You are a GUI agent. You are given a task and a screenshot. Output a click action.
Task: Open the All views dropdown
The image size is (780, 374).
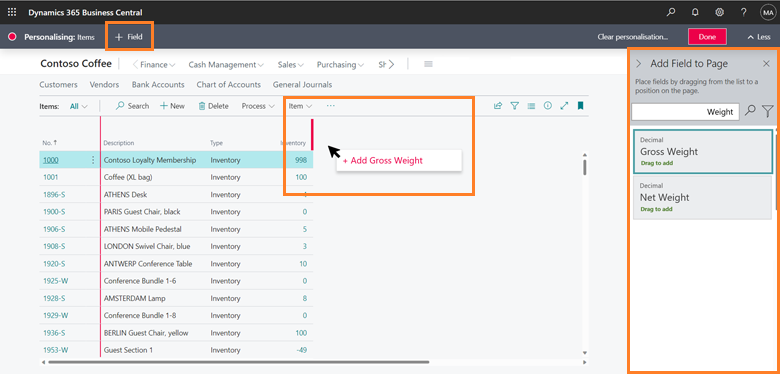pyautogui.click(x=79, y=106)
